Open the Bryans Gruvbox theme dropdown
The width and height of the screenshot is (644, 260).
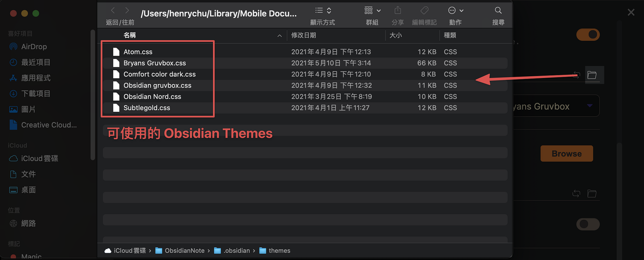click(556, 106)
